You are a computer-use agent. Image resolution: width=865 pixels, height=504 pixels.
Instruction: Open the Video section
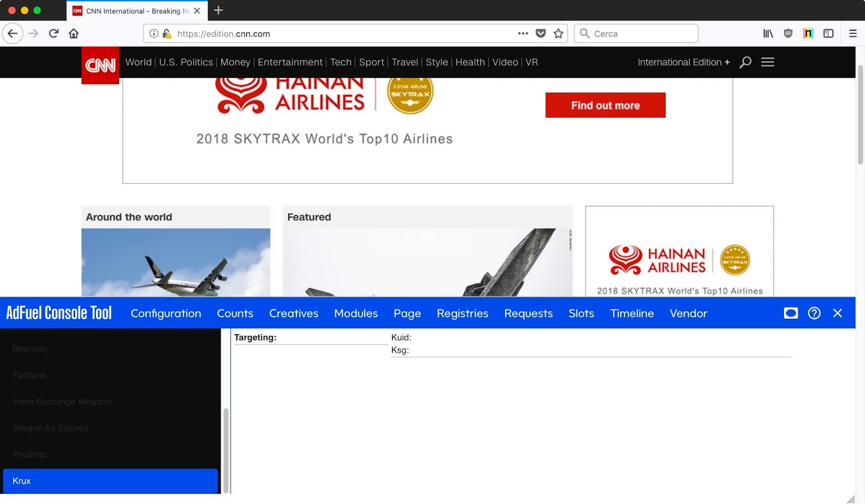[505, 62]
